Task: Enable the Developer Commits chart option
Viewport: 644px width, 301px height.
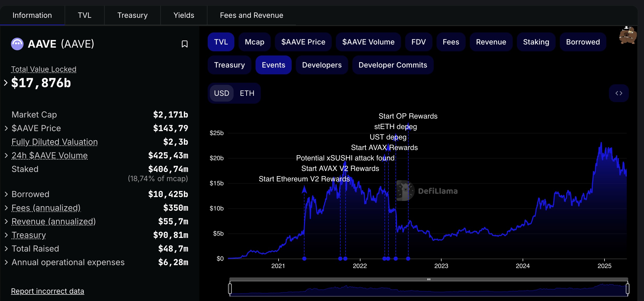Action: tap(393, 65)
